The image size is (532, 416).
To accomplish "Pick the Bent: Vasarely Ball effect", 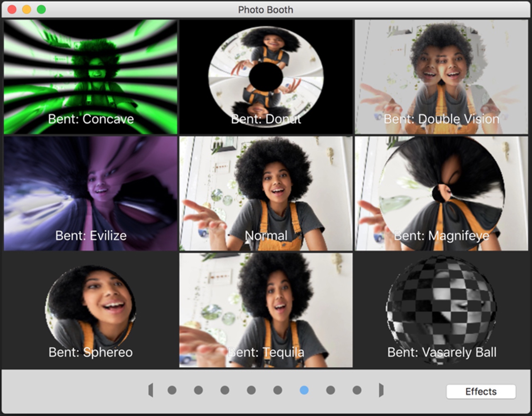I will (441, 310).
